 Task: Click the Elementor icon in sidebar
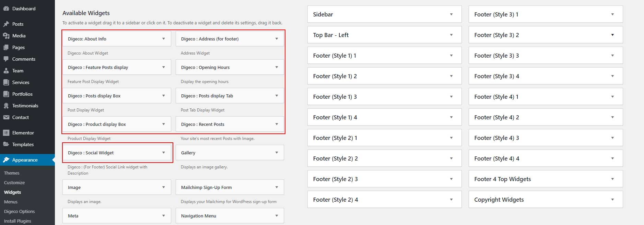point(6,133)
